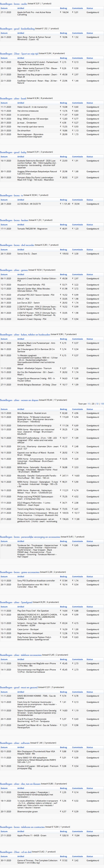Select Helen Grace 8 book row
The width and height of the screenshot is (104, 868).
[x=52, y=107]
